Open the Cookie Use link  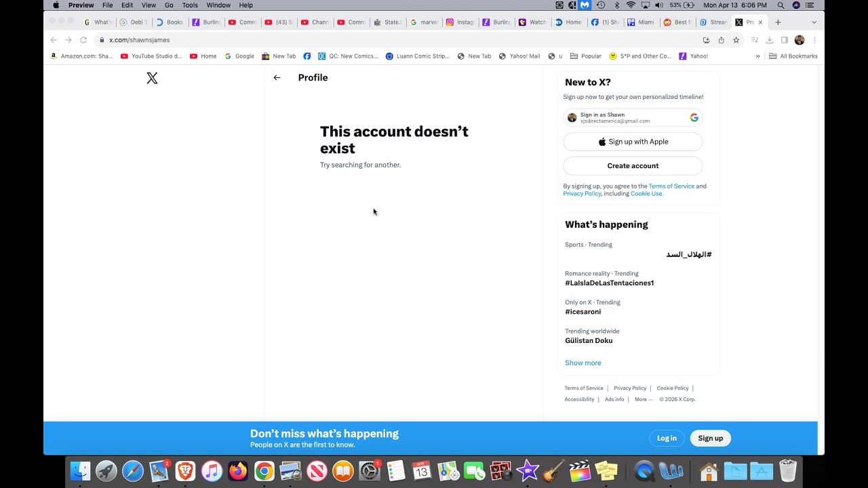[x=646, y=194]
